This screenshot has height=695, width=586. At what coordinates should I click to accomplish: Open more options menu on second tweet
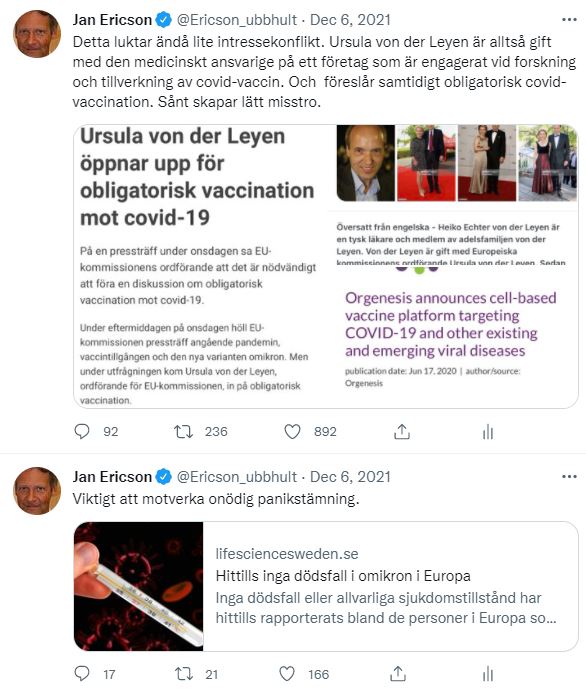pyautogui.click(x=569, y=476)
